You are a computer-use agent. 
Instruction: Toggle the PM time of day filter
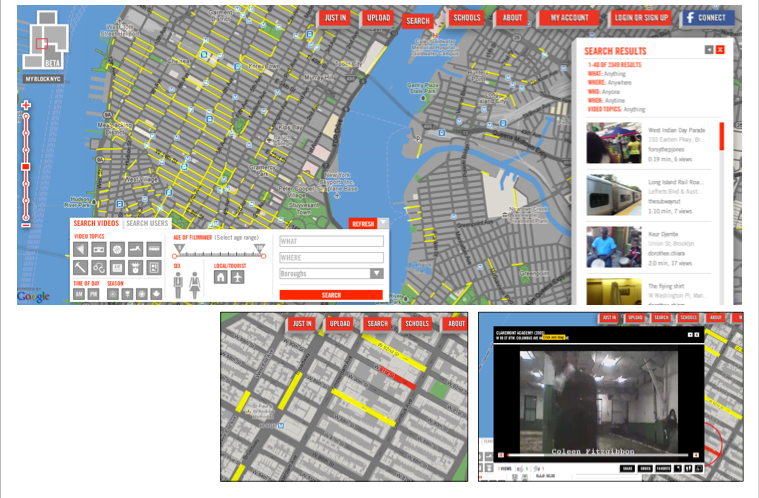point(93,294)
